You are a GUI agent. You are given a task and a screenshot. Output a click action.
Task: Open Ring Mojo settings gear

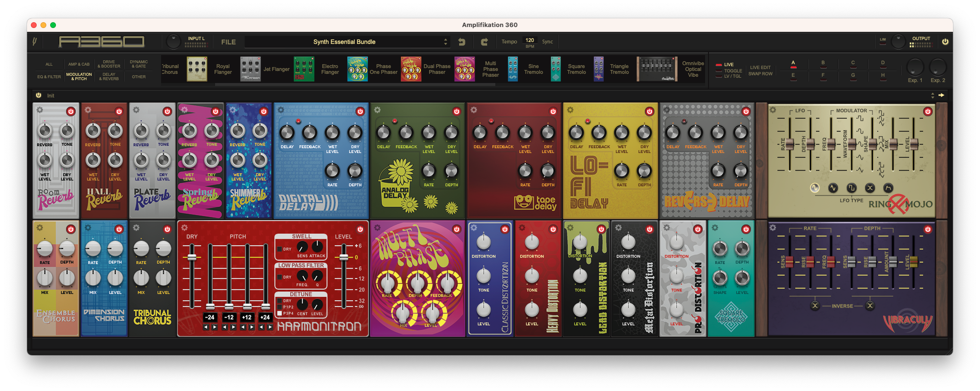point(773,110)
